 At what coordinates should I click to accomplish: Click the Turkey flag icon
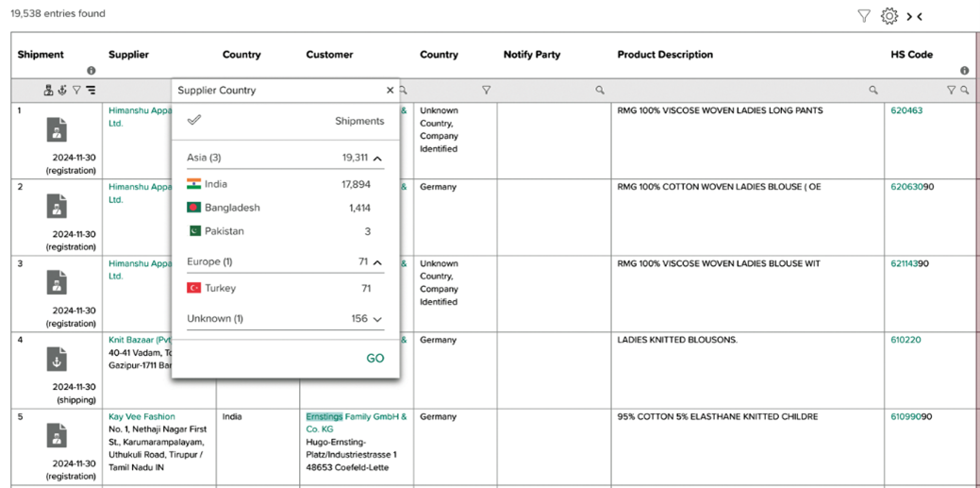pos(193,289)
